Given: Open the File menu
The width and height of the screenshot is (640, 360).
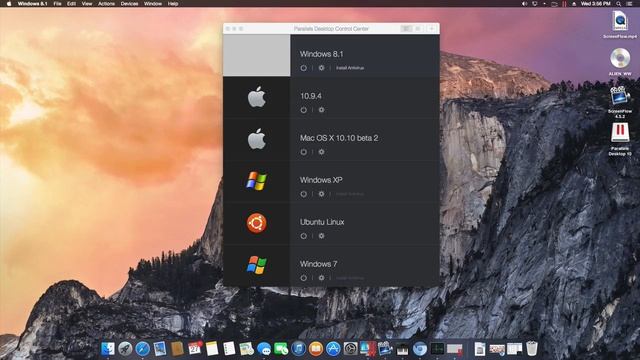Looking at the screenshot, I should click(58, 4).
